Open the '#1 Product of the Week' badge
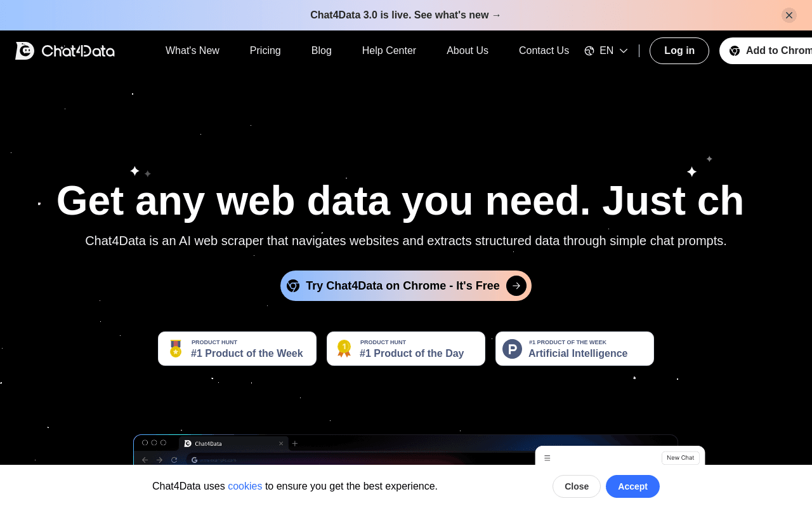This screenshot has height=508, width=812. 237,349
